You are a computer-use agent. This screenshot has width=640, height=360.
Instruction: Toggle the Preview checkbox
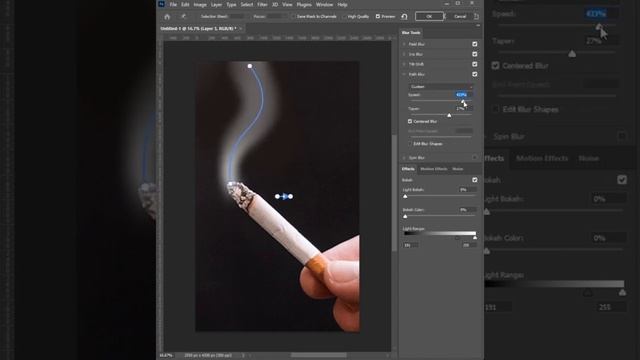tap(378, 16)
